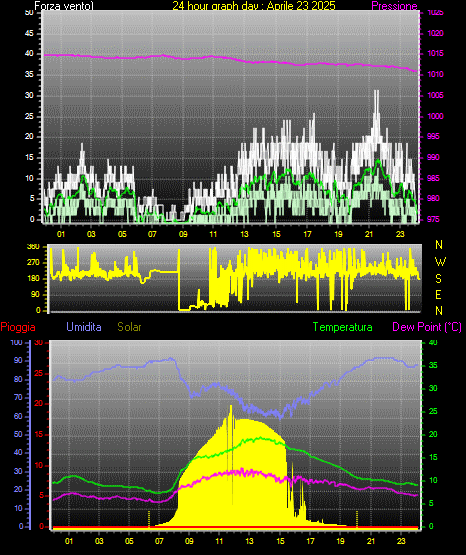Click the '360' wind direction axis value
466x555 pixels.
click(33, 247)
